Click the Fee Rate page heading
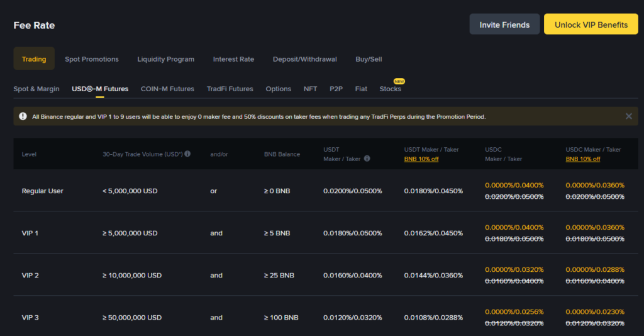The image size is (644, 336). point(34,25)
